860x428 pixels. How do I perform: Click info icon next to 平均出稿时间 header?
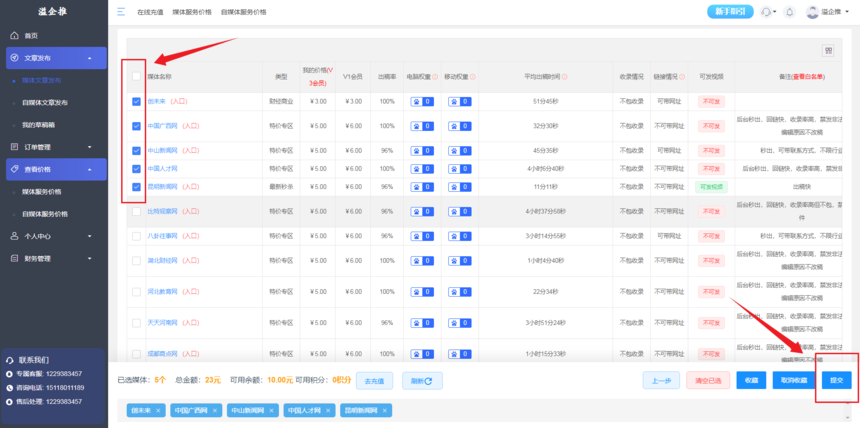564,77
